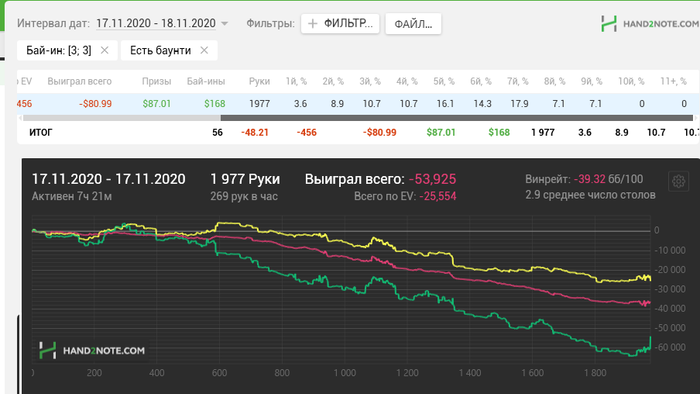Sort by Руки column header
The image size is (700, 394).
point(259,81)
